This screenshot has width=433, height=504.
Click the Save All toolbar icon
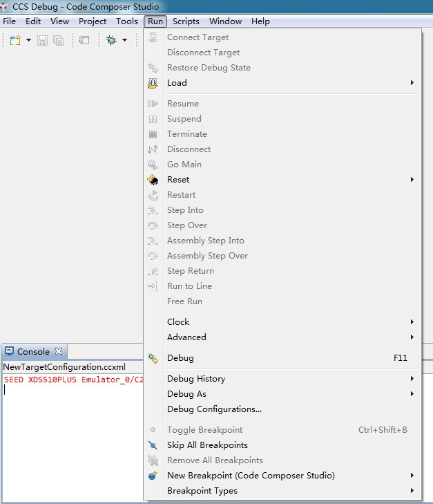59,41
